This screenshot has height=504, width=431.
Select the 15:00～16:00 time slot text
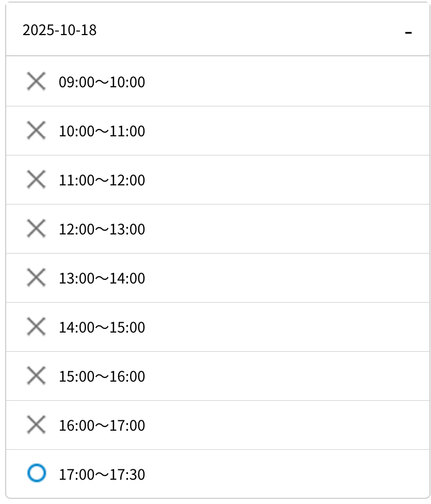click(x=102, y=376)
